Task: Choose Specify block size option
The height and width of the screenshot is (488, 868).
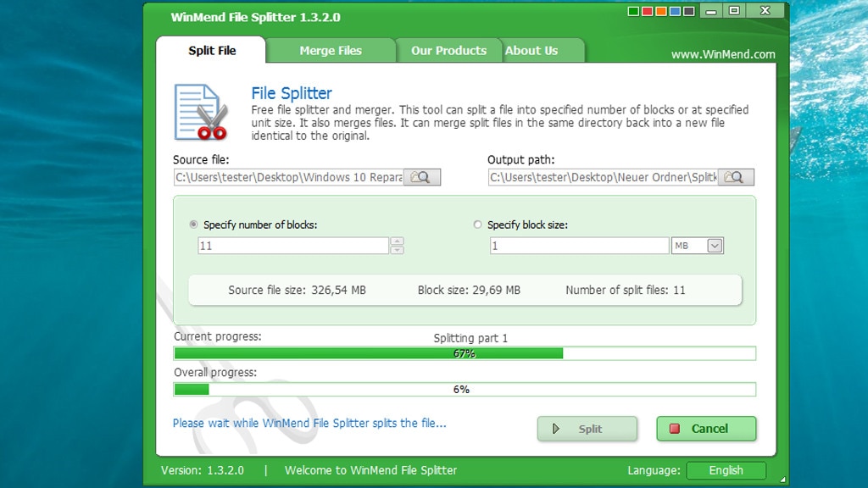Action: pyautogui.click(x=478, y=225)
